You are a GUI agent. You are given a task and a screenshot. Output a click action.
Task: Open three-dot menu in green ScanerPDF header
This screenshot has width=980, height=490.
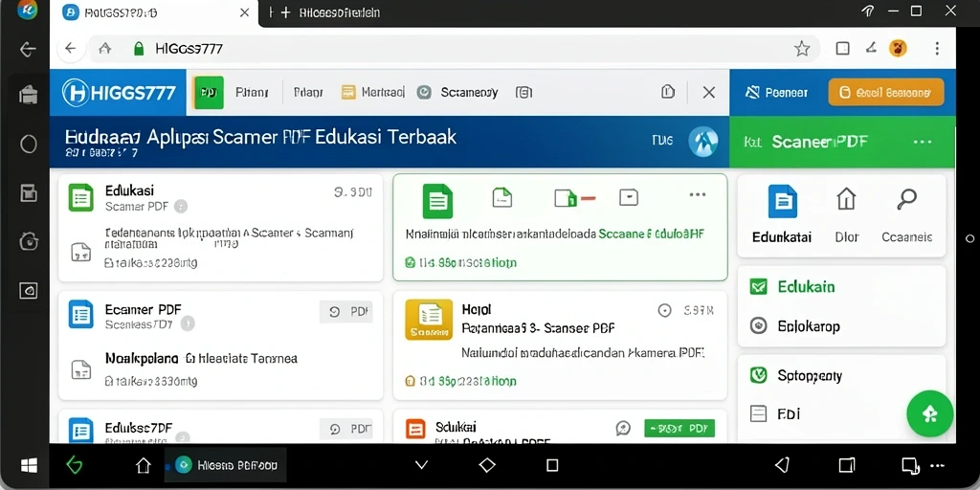pyautogui.click(x=923, y=142)
